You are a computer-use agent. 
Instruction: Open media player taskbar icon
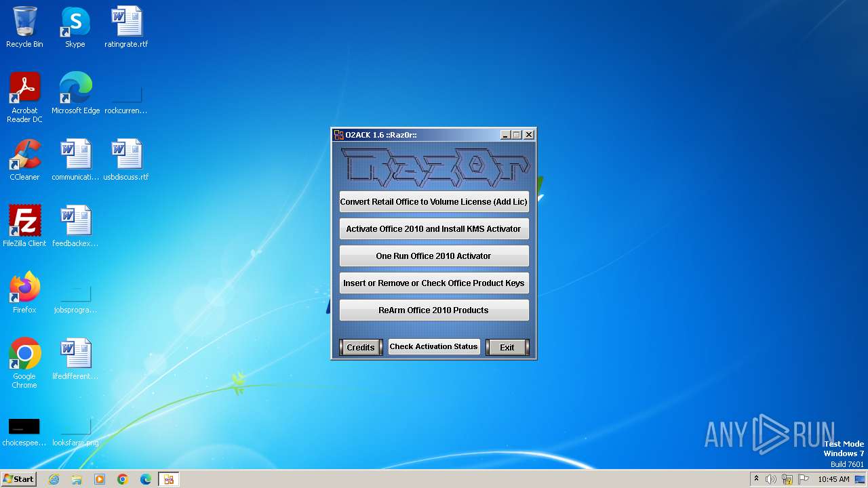[100, 479]
